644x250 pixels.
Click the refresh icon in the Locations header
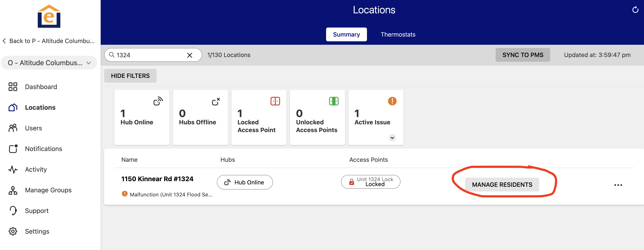635,10
